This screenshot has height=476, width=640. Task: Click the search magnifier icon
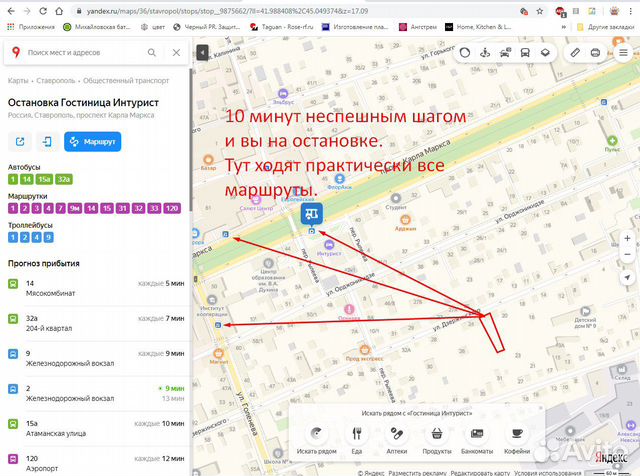pos(152,52)
